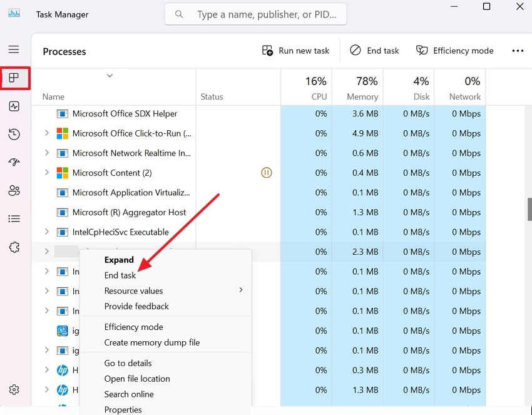Expand the HP process using 0.3 MB

pos(47,370)
